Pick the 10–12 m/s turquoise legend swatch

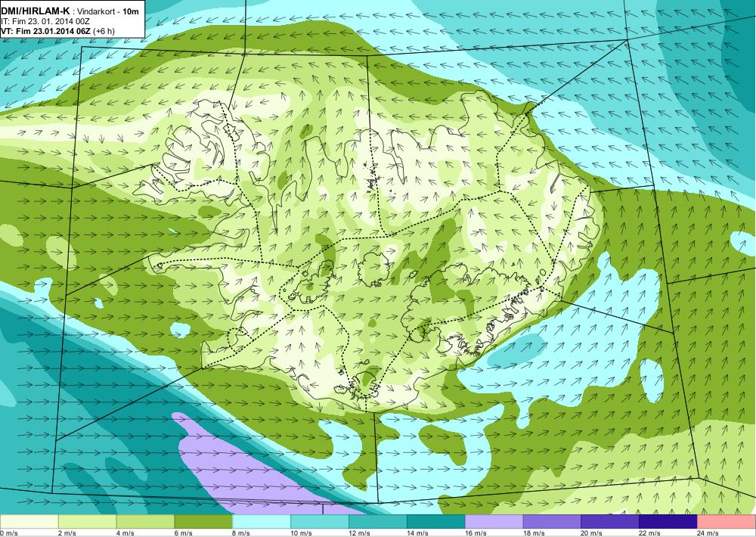point(320,522)
